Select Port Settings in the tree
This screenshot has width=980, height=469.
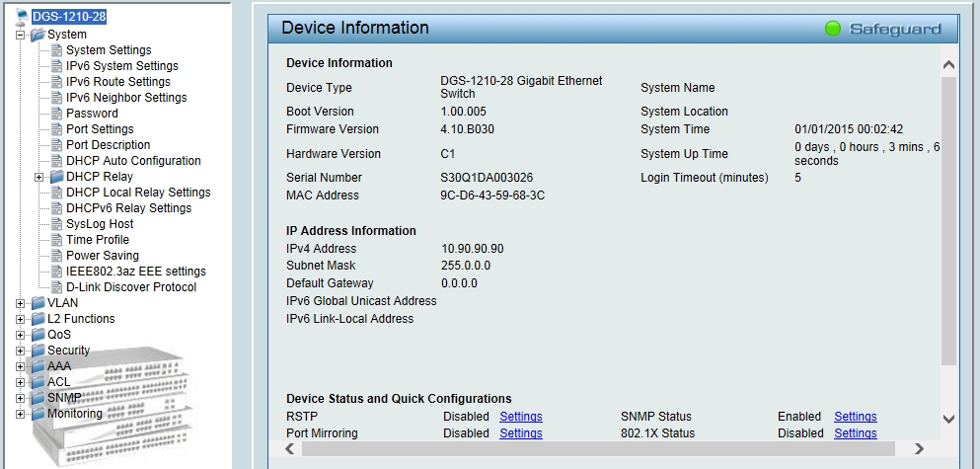[x=99, y=129]
